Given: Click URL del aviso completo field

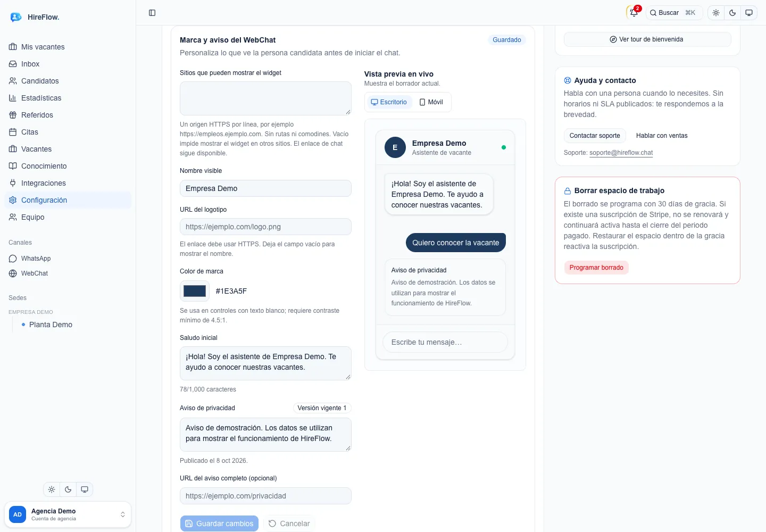Looking at the screenshot, I should tap(265, 496).
